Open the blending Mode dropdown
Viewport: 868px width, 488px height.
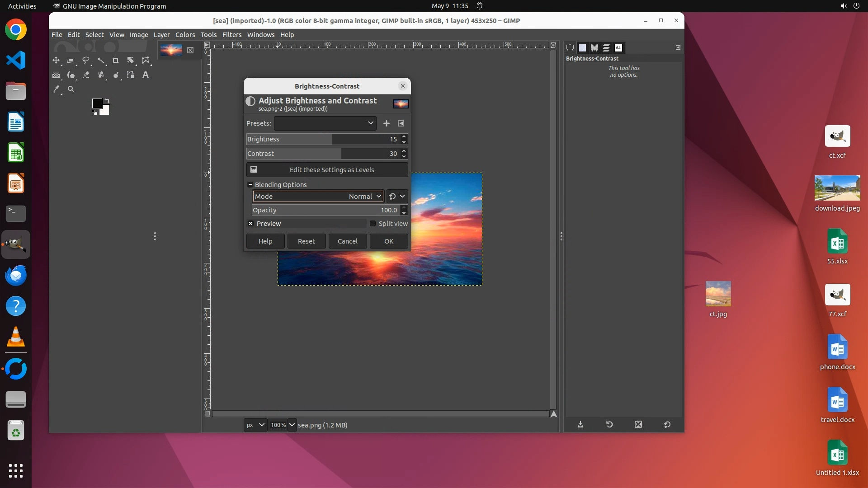(318, 197)
